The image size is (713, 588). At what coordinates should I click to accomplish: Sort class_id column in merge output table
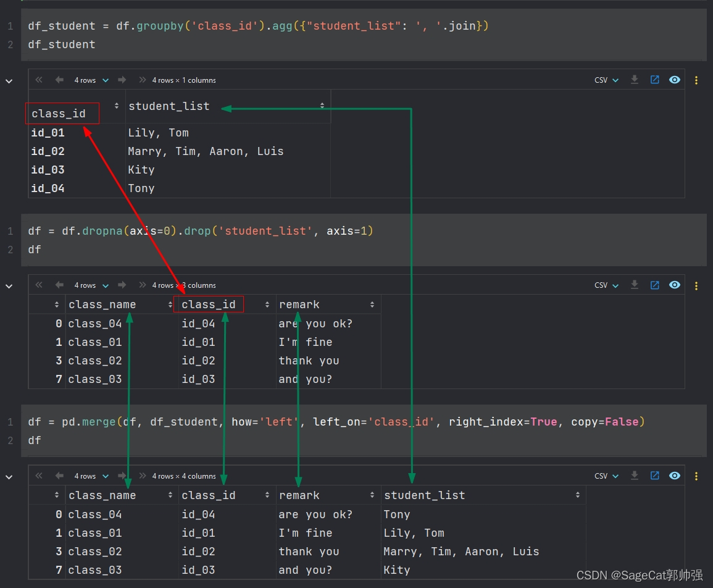[267, 495]
